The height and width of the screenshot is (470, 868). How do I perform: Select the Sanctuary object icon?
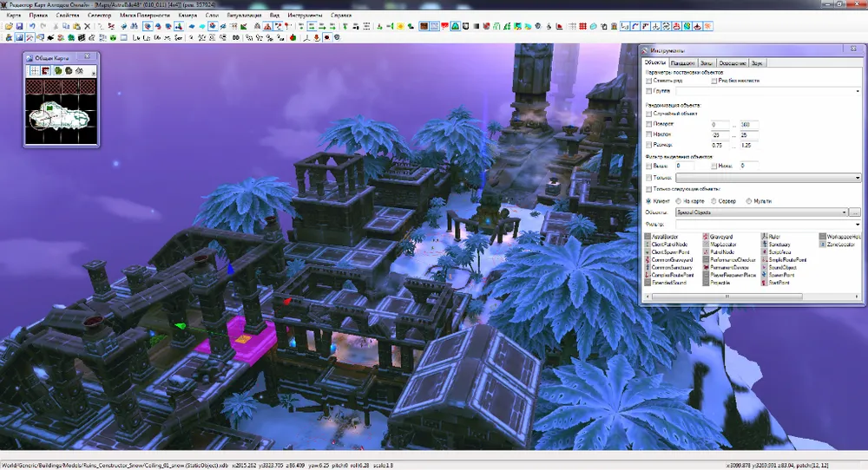pos(764,244)
